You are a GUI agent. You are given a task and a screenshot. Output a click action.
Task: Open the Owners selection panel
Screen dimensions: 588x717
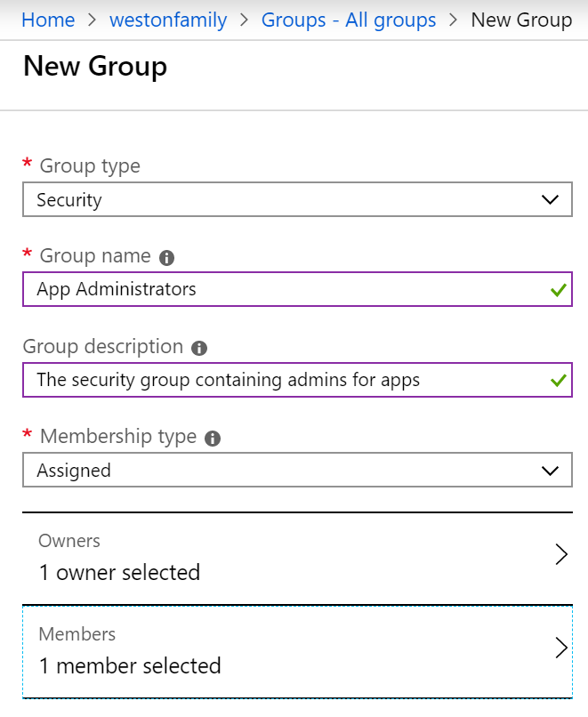pos(297,559)
